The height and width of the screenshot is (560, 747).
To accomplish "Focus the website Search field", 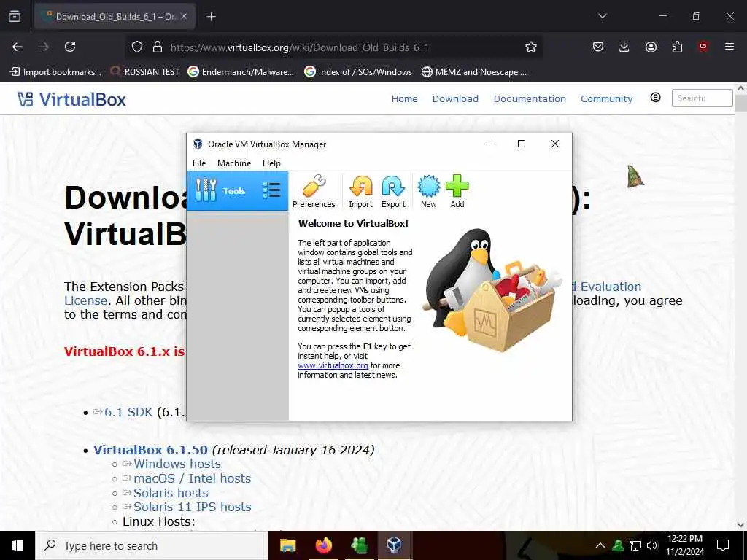I will (702, 98).
